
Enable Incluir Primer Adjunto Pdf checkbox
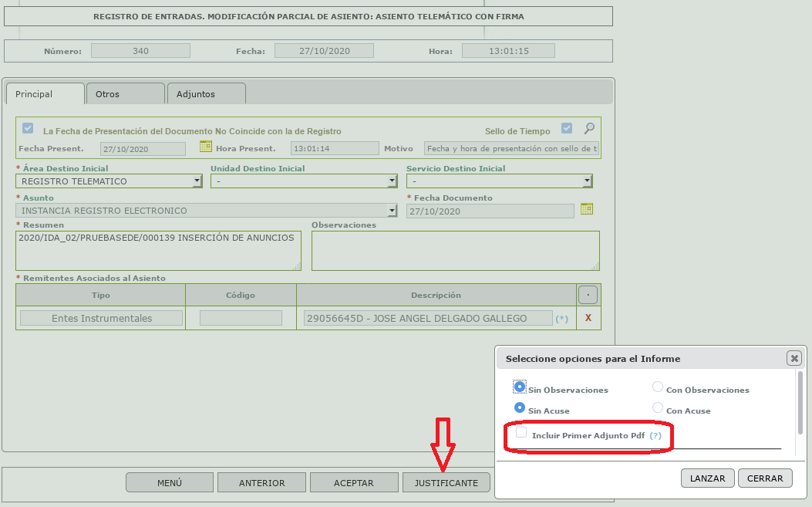point(521,432)
